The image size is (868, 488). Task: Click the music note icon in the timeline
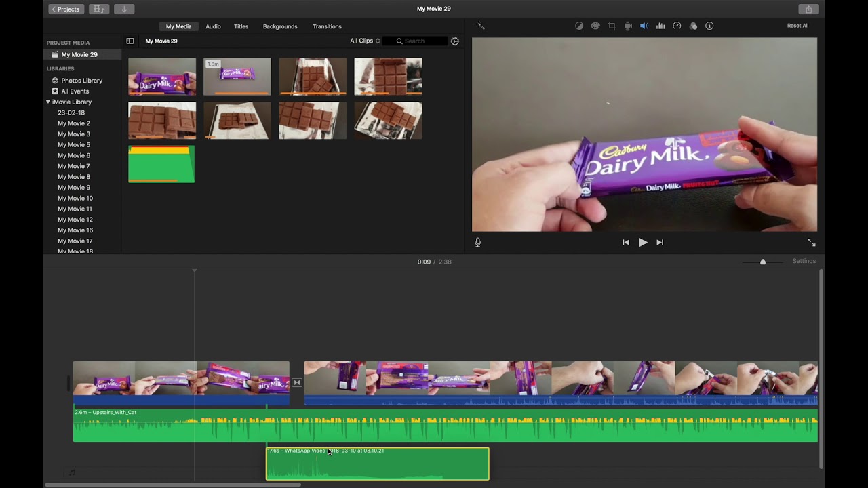click(x=72, y=472)
